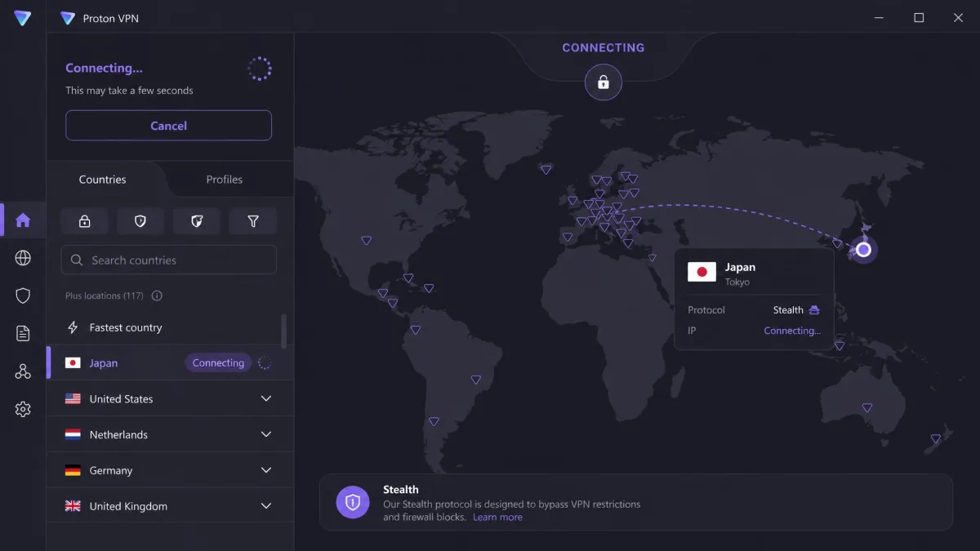Click the Connecting badge on Japan row
Screen dimensions: 980x551
[218, 363]
